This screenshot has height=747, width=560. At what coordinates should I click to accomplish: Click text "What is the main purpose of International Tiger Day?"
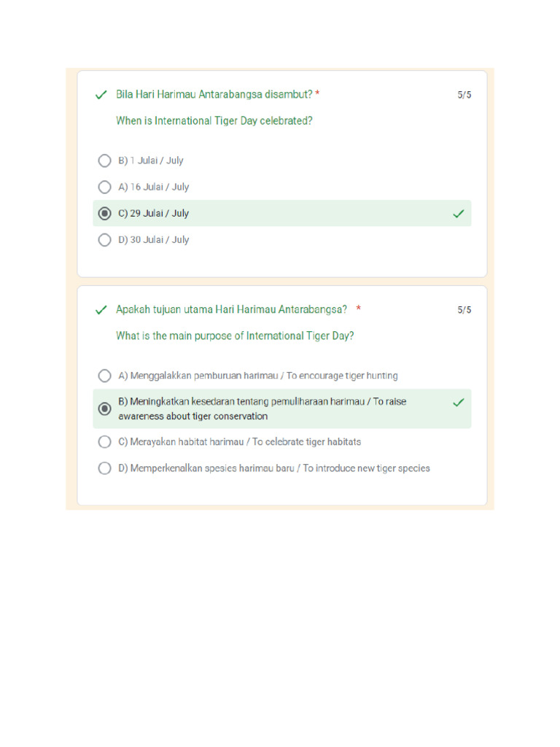(235, 336)
